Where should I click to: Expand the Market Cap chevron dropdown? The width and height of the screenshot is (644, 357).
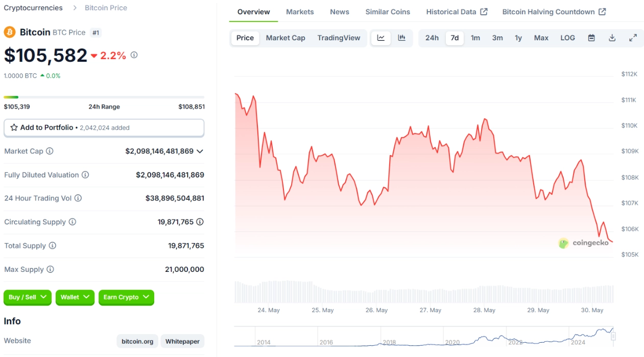[x=200, y=151]
